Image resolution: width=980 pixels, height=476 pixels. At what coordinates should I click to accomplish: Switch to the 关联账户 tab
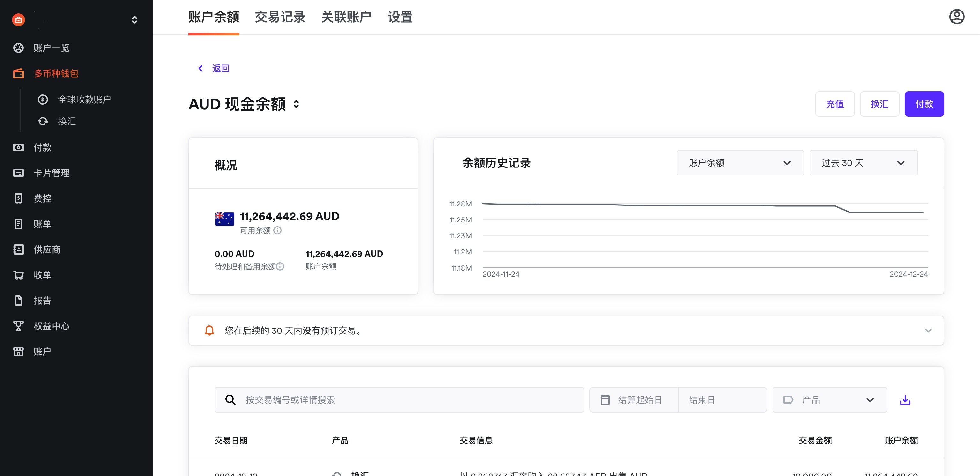tap(346, 17)
